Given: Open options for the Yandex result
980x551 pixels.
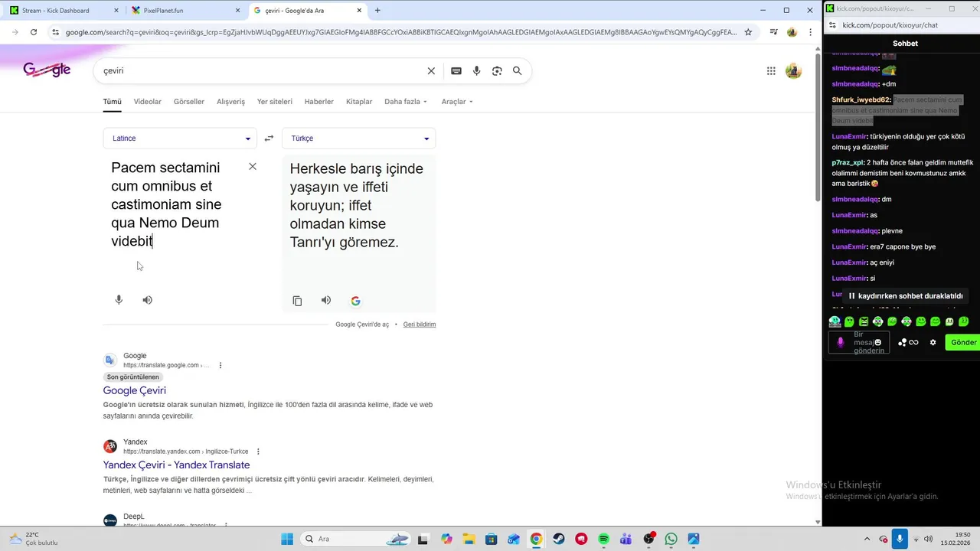Looking at the screenshot, I should 258,452.
